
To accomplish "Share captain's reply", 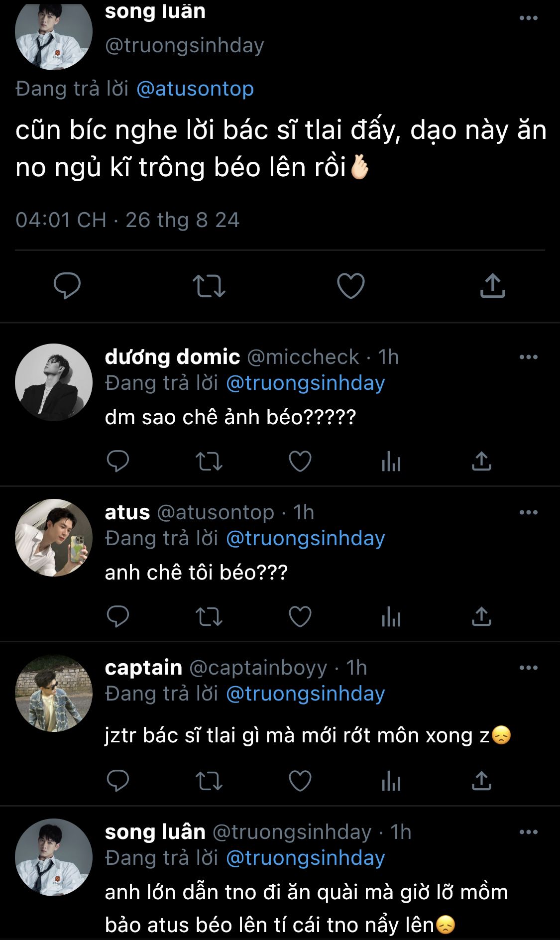I will [481, 781].
